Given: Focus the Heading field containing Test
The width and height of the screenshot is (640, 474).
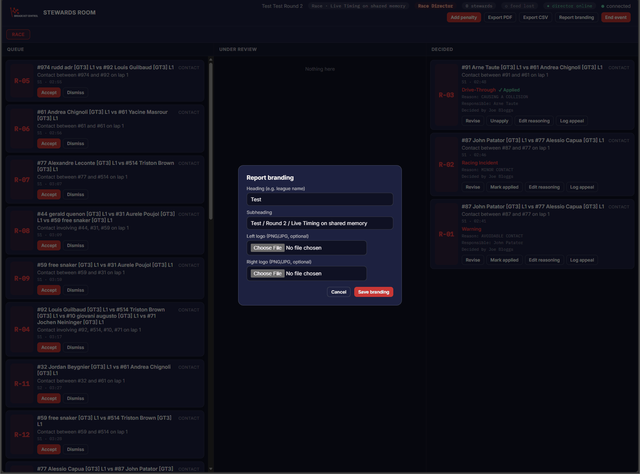Looking at the screenshot, I should [320, 199].
